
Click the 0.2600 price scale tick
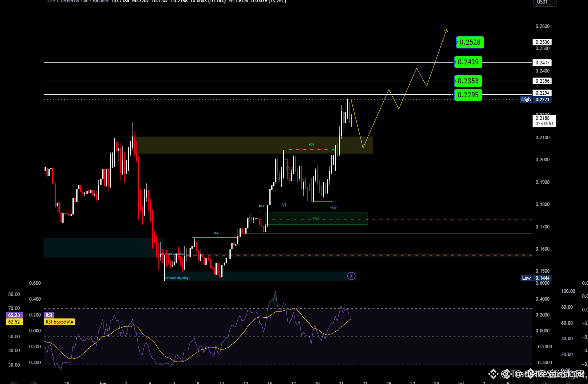(542, 26)
